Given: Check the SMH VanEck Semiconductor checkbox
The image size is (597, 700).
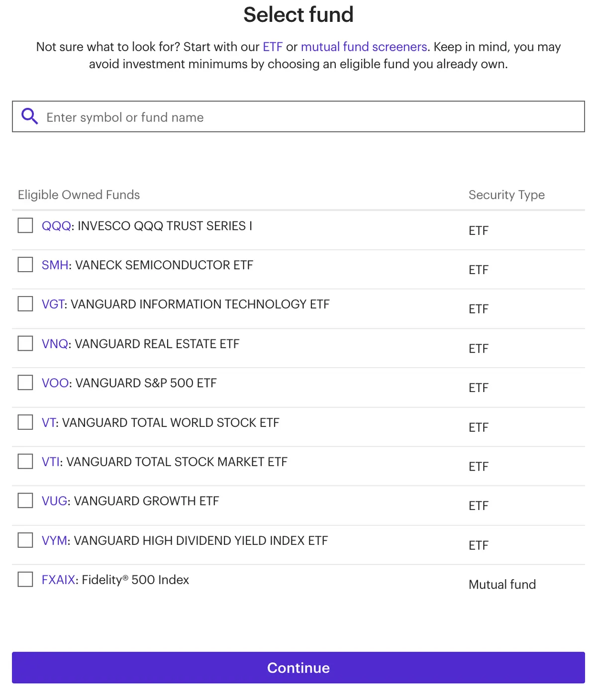Looking at the screenshot, I should [25, 265].
